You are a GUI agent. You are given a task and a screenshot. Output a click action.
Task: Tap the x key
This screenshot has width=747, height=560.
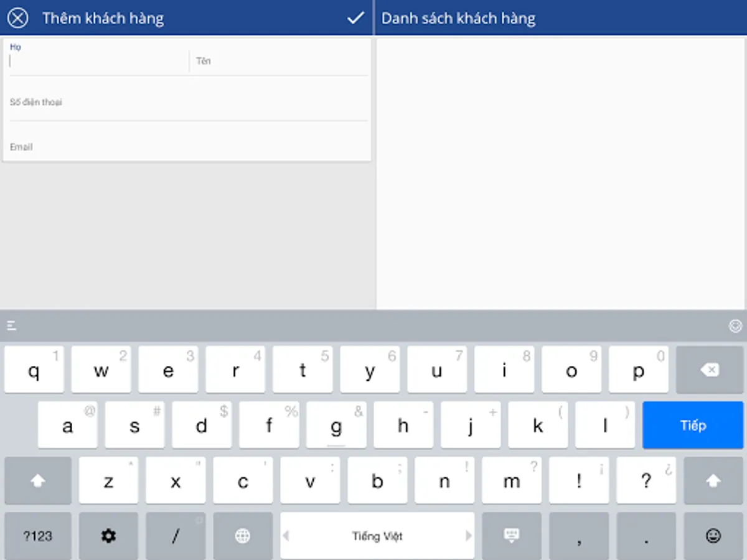176,480
